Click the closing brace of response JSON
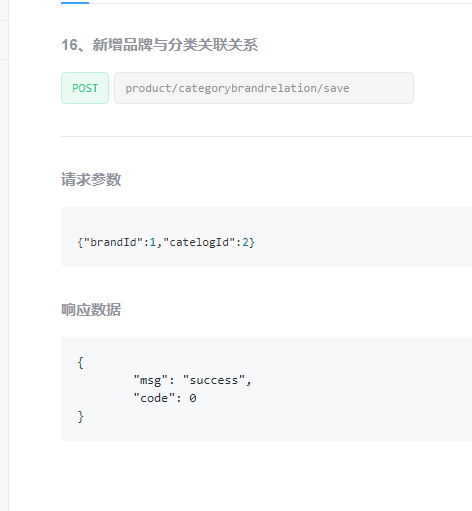The height and width of the screenshot is (511, 472). [x=80, y=416]
